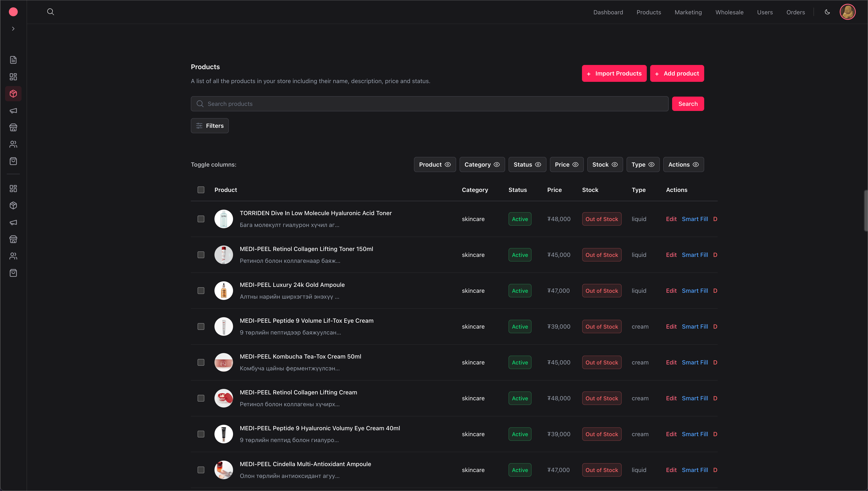The width and height of the screenshot is (868, 491).
Task: Click the pink Search button
Action: (x=688, y=104)
